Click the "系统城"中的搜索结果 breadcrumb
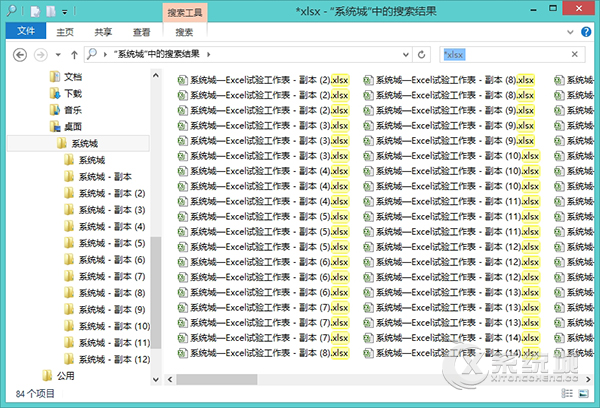Viewport: 600px width, 408px height. [x=156, y=54]
